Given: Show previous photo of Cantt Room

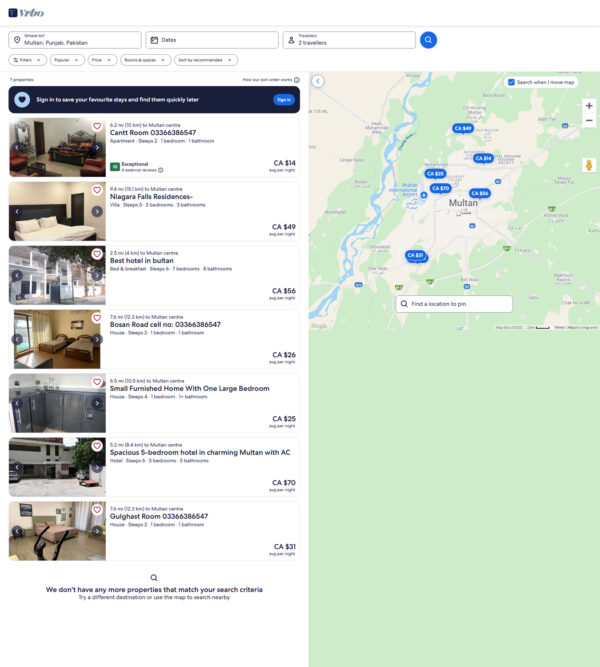Looking at the screenshot, I should pos(17,148).
